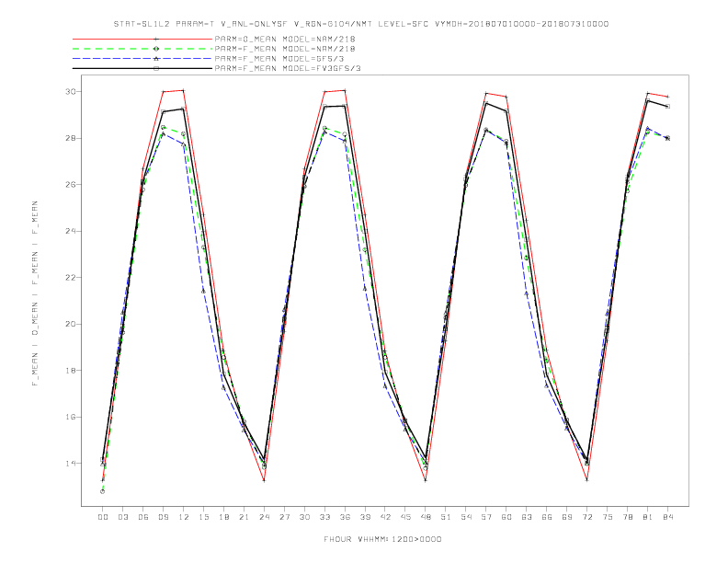
Task: Click x-axis tick label 36
Action: [345, 517]
